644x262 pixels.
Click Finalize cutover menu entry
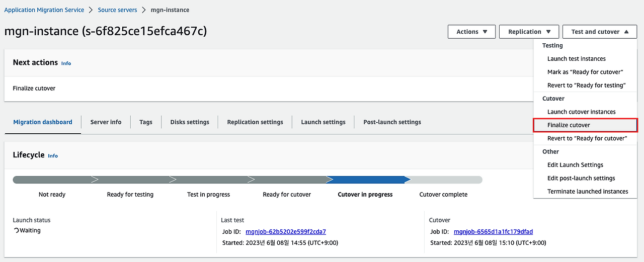point(586,125)
